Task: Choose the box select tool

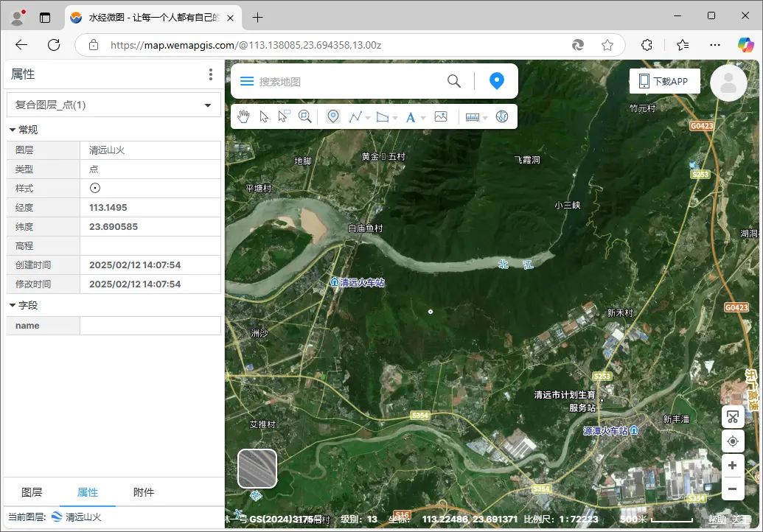Action: click(284, 116)
